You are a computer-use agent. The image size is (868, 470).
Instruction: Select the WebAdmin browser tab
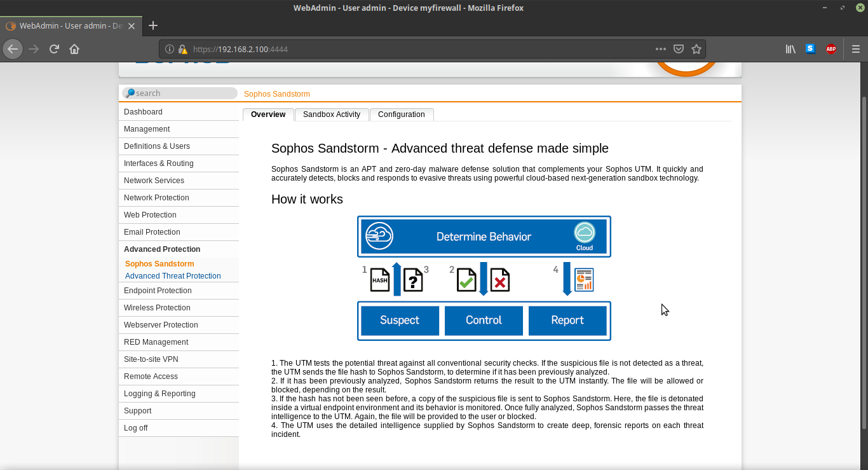click(x=70, y=26)
